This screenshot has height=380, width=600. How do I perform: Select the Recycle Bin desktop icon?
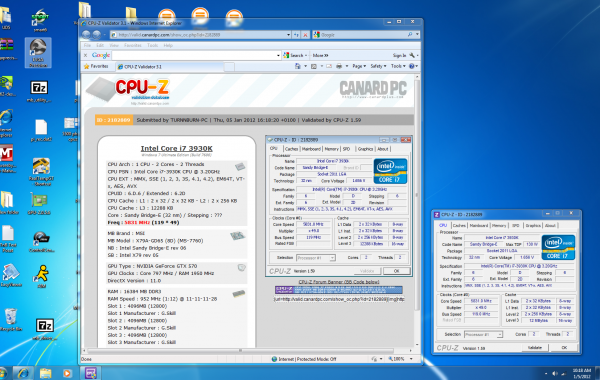[10, 320]
